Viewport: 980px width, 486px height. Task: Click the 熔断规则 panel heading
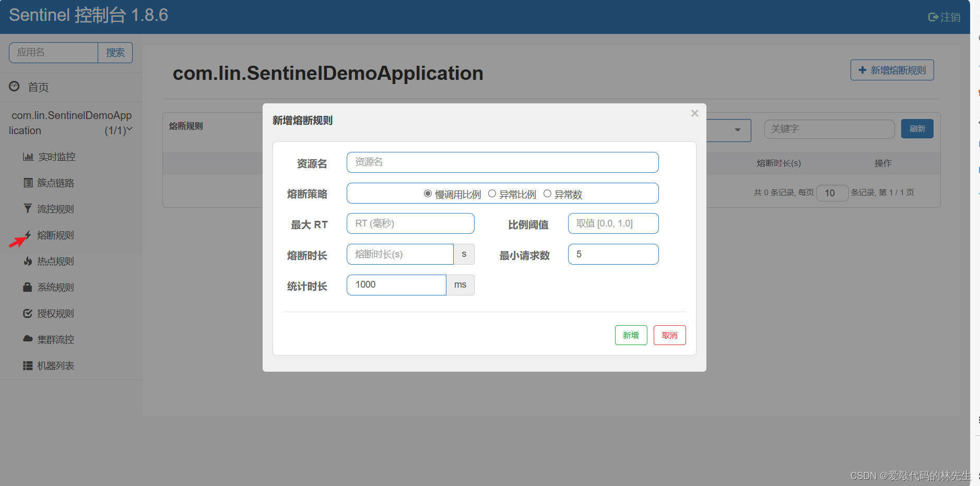tap(186, 126)
